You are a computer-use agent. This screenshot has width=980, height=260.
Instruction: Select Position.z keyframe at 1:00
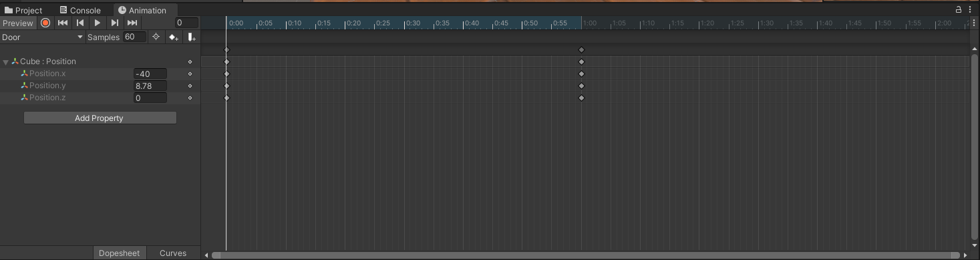tap(581, 98)
